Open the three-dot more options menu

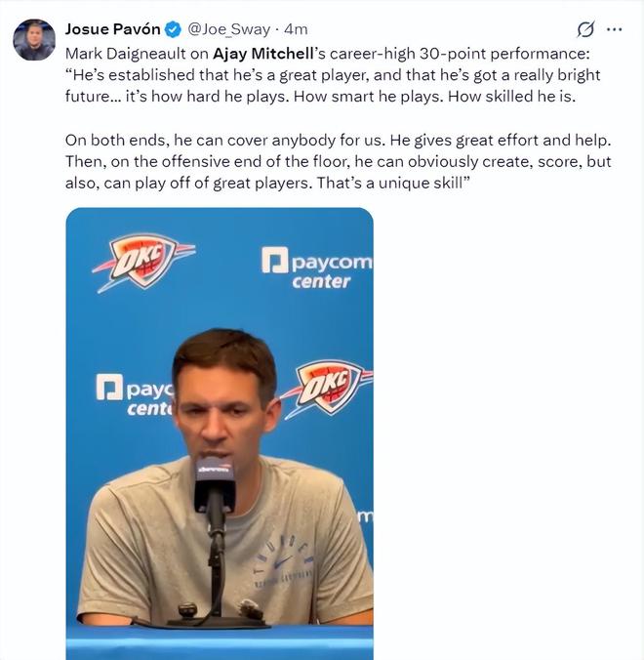click(x=614, y=29)
